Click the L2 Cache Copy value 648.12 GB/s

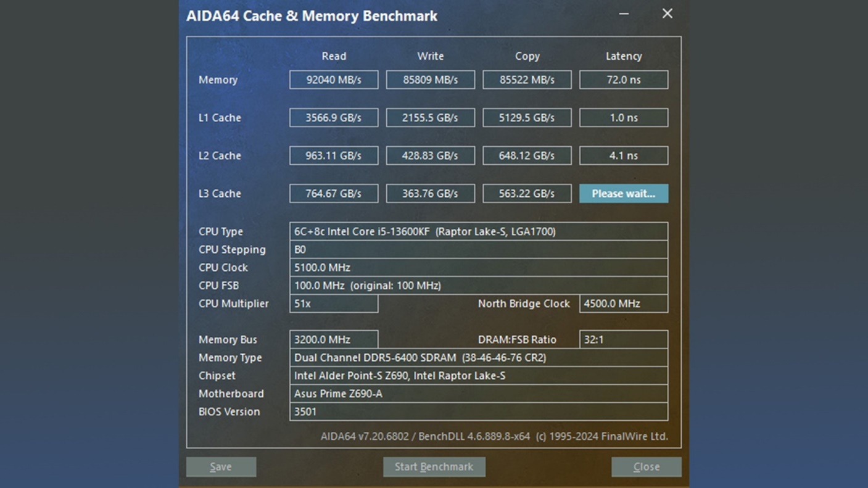click(527, 155)
